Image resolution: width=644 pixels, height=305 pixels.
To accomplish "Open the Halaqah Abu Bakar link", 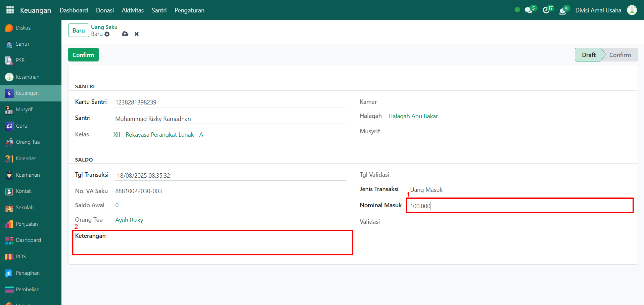I will (x=413, y=116).
